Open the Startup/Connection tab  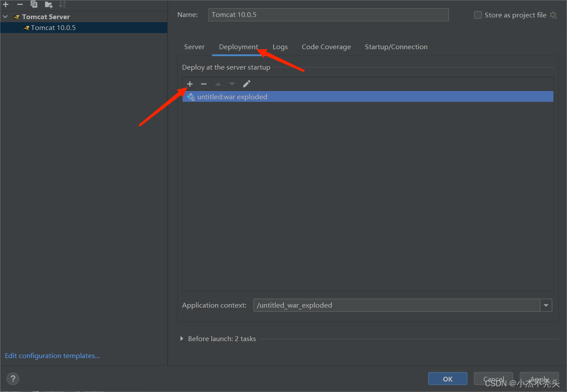pos(396,47)
